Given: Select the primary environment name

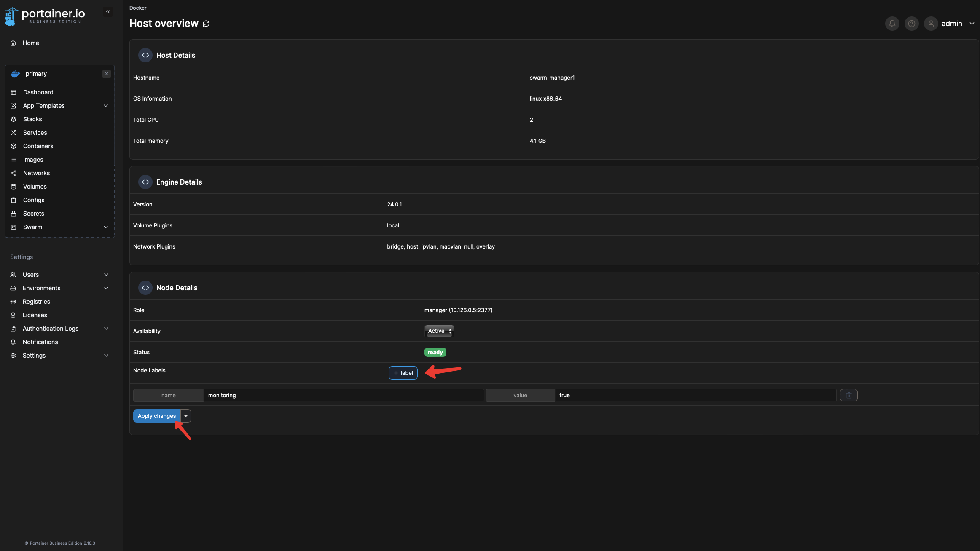Looking at the screenshot, I should pyautogui.click(x=36, y=74).
